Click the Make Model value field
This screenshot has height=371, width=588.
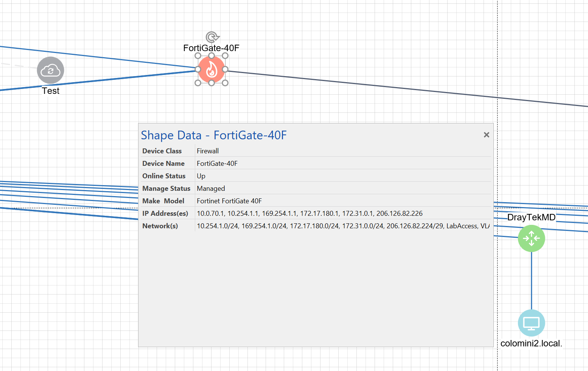pyautogui.click(x=229, y=201)
